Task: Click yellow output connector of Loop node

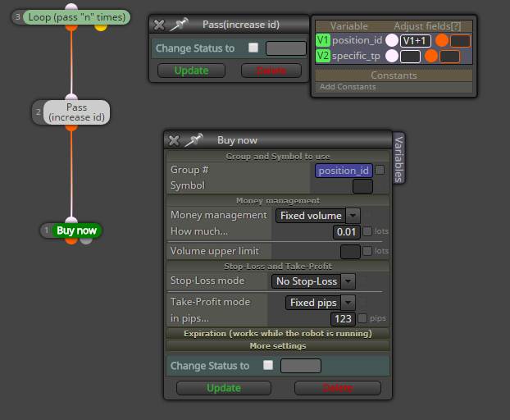Action: (x=101, y=27)
